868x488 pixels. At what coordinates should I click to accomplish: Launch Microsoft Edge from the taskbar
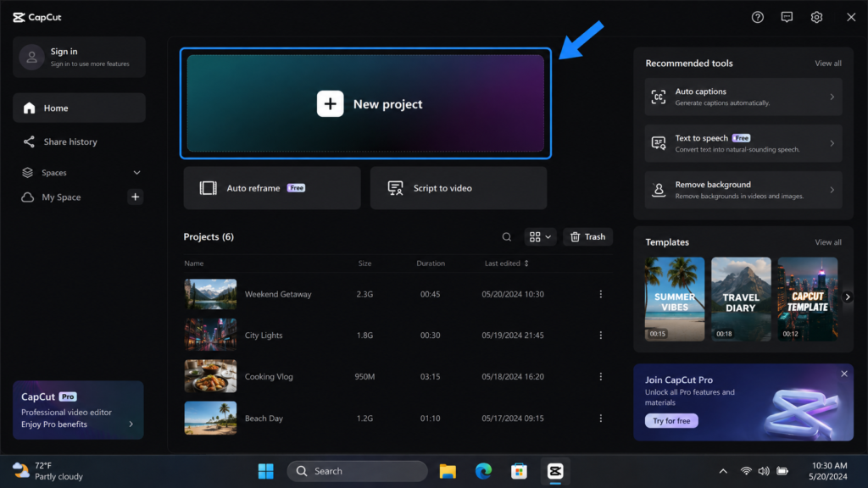coord(483,471)
